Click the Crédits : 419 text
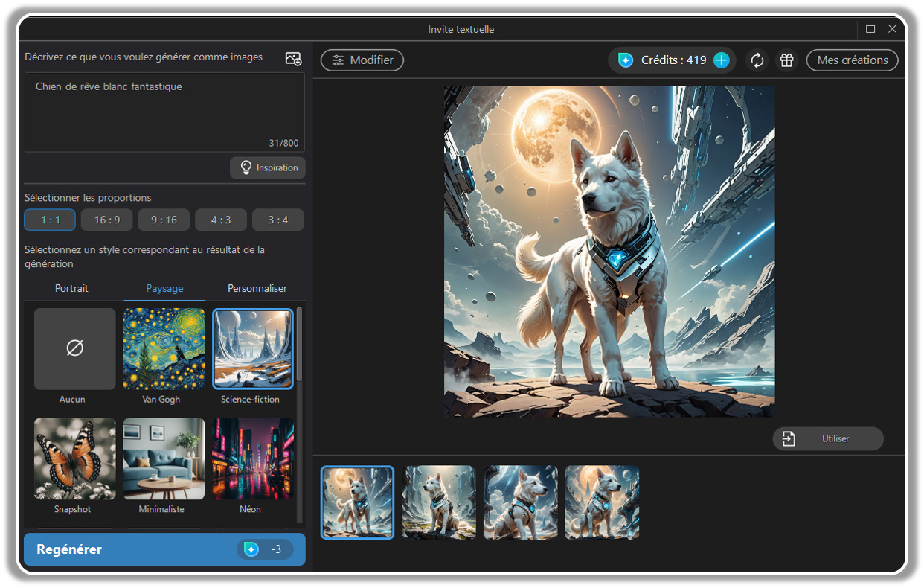 [x=673, y=60]
